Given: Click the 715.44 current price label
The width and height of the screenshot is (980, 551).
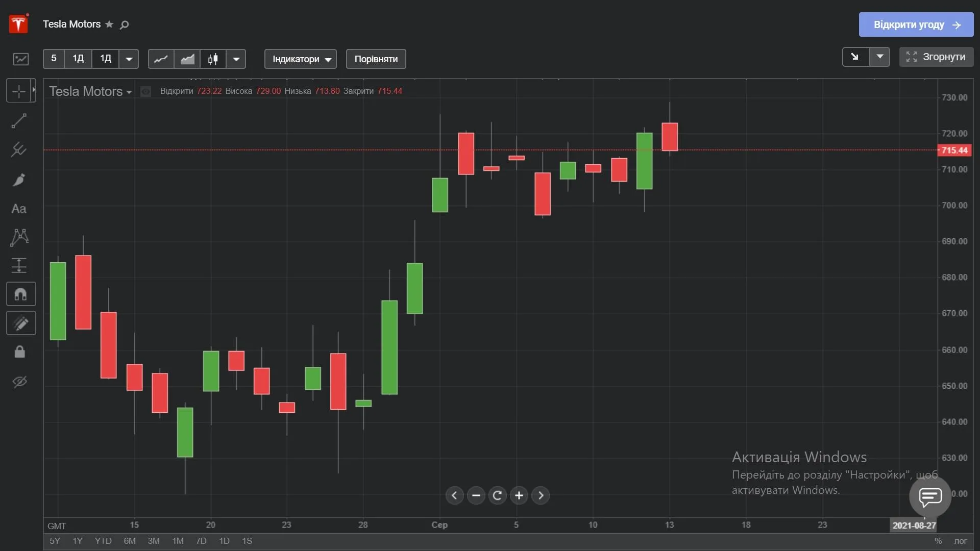Looking at the screenshot, I should coord(954,150).
